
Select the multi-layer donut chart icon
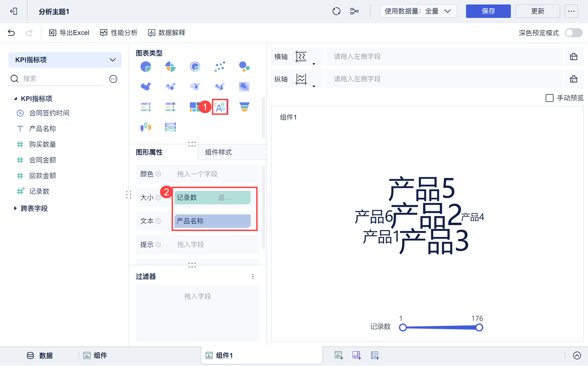point(195,67)
